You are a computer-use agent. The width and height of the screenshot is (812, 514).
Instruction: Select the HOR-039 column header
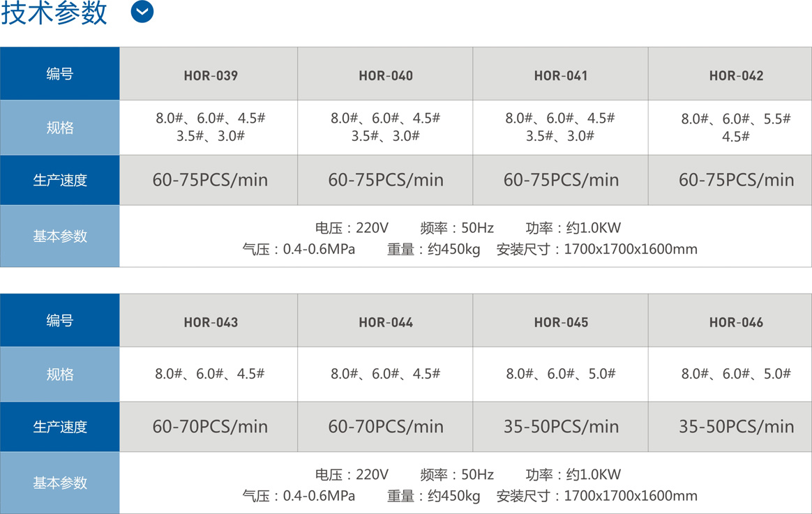pyautogui.click(x=211, y=75)
